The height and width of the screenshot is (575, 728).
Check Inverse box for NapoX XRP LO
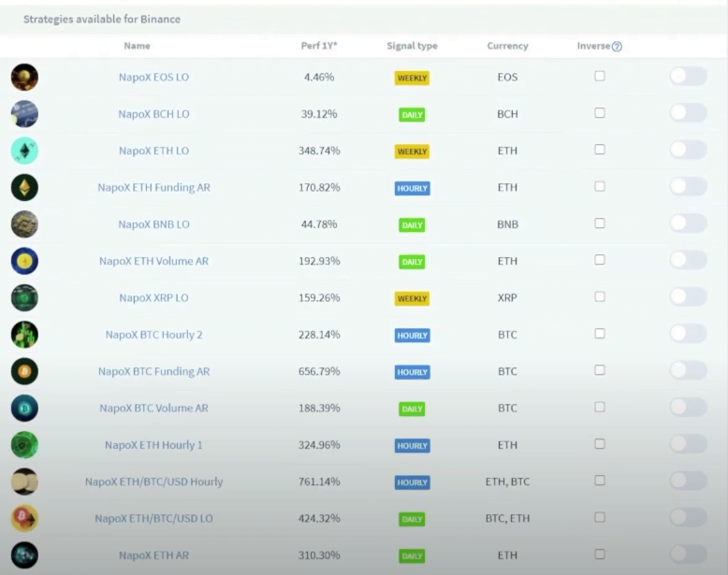(600, 296)
